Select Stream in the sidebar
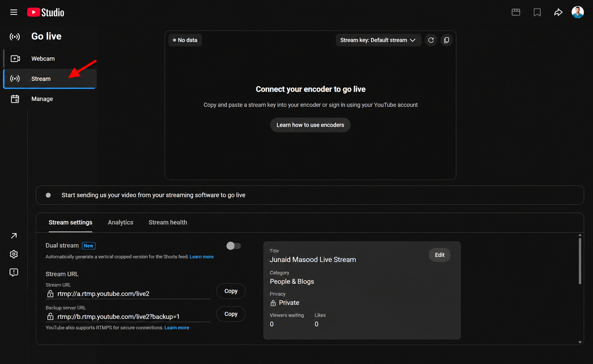The image size is (593, 364). 50,79
